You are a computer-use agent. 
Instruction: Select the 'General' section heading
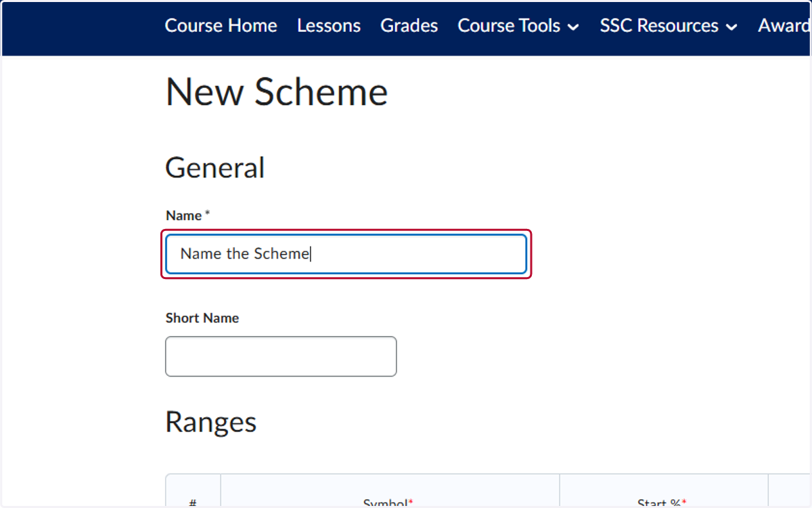tap(215, 168)
